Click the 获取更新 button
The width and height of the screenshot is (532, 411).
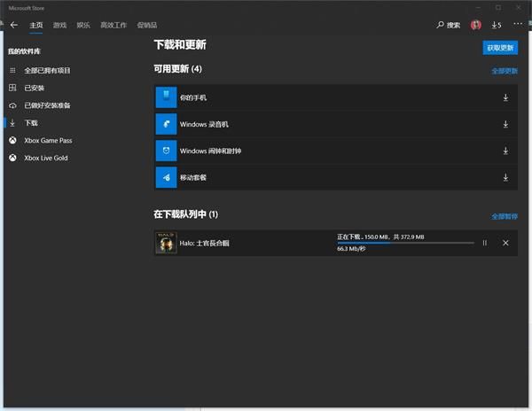coord(500,48)
